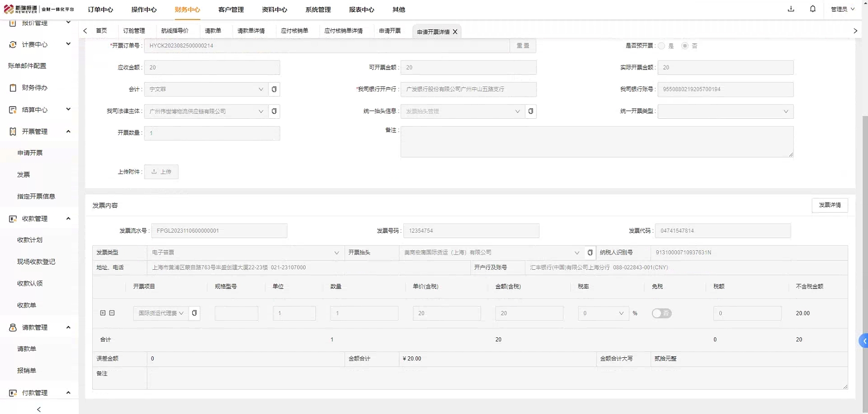Image resolution: width=868 pixels, height=414 pixels.
Task: Click the 上传 attachment button
Action: click(161, 172)
